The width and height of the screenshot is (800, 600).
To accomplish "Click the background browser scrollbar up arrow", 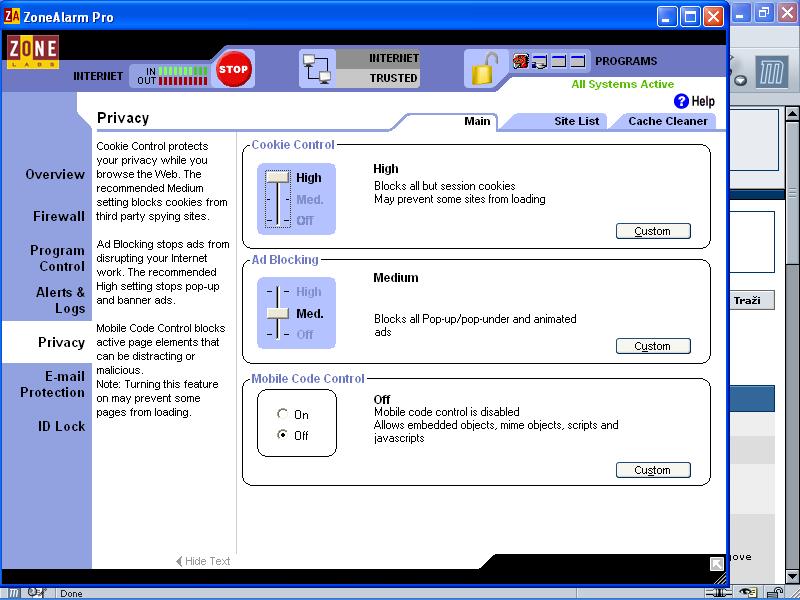I will pos(792,114).
